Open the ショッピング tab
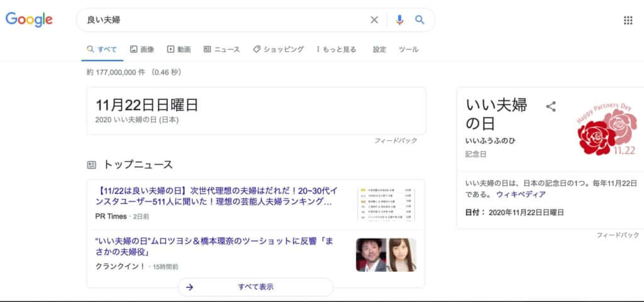Viewport: 644px width, 302px height. [279, 49]
